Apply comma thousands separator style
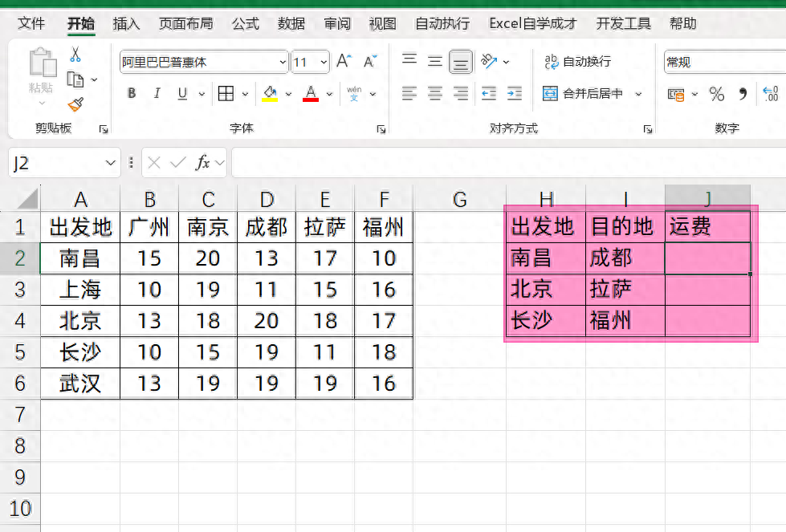786x532 pixels. pyautogui.click(x=743, y=94)
